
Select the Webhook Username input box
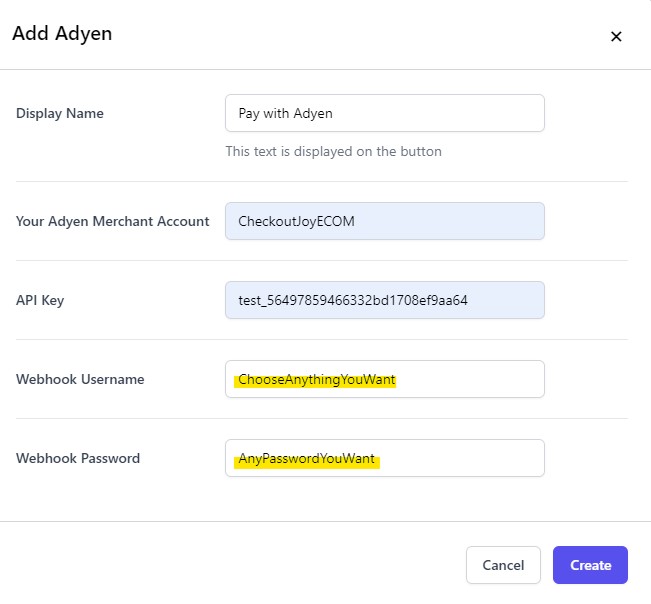coord(385,379)
